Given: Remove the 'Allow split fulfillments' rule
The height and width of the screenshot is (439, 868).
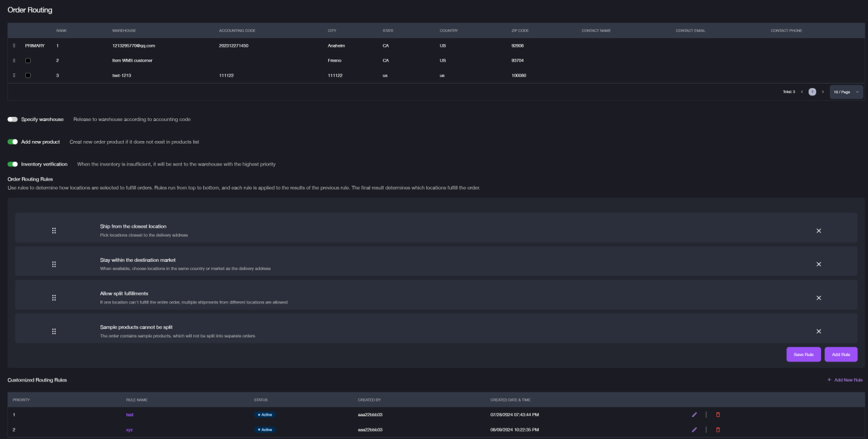Looking at the screenshot, I should click(819, 298).
